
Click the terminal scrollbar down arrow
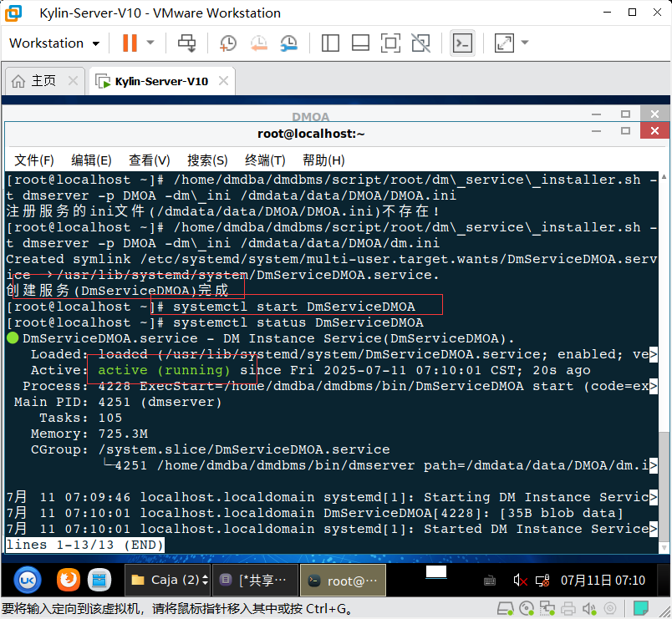pyautogui.click(x=664, y=547)
